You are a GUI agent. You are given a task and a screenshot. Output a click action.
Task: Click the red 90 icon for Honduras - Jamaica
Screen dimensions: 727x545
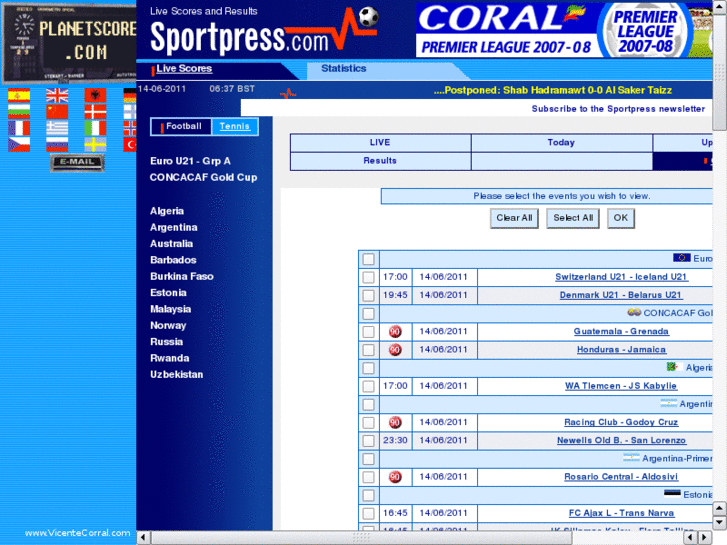(395, 350)
